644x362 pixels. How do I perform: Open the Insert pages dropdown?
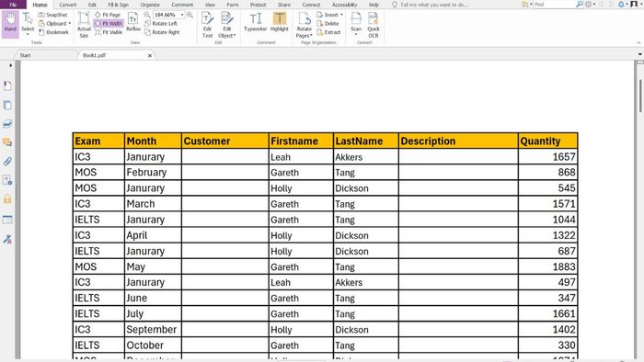[329, 15]
